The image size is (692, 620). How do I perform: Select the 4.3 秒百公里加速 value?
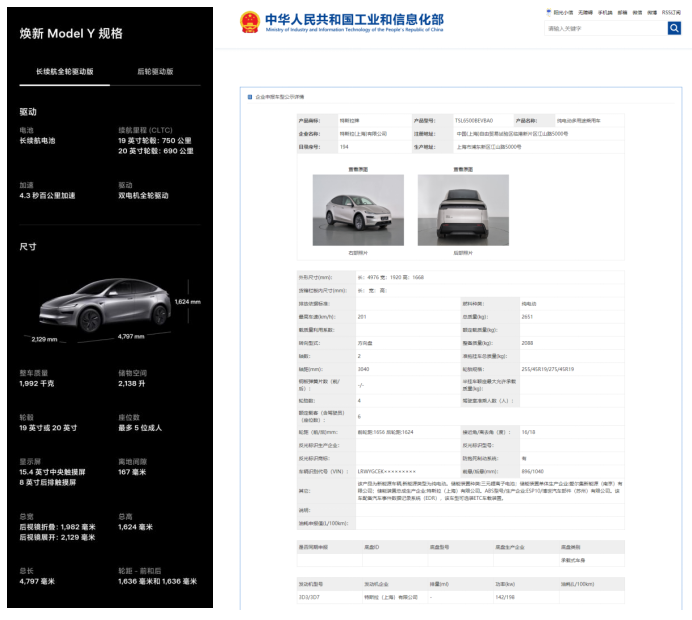click(x=47, y=195)
